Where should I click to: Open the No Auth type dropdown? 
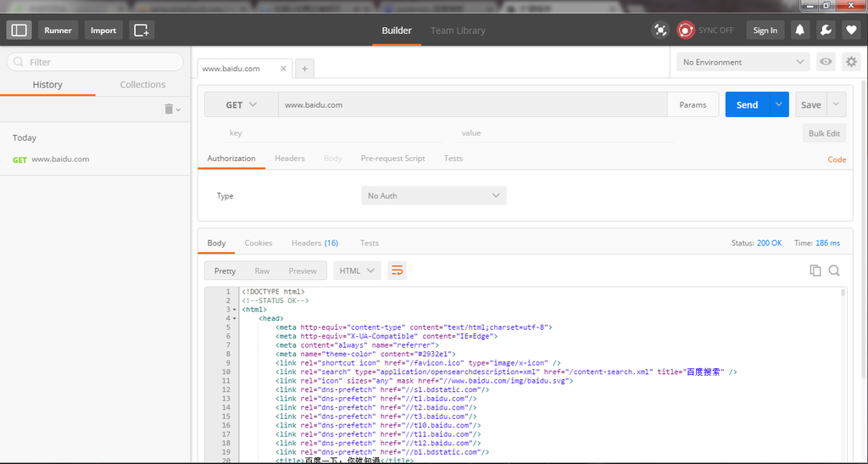pyautogui.click(x=433, y=195)
